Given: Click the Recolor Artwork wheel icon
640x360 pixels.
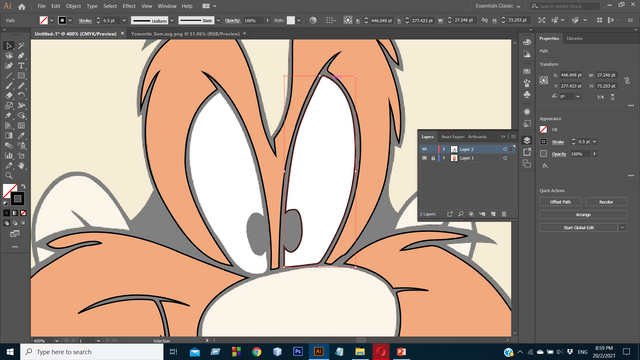Looking at the screenshot, I should 313,20.
